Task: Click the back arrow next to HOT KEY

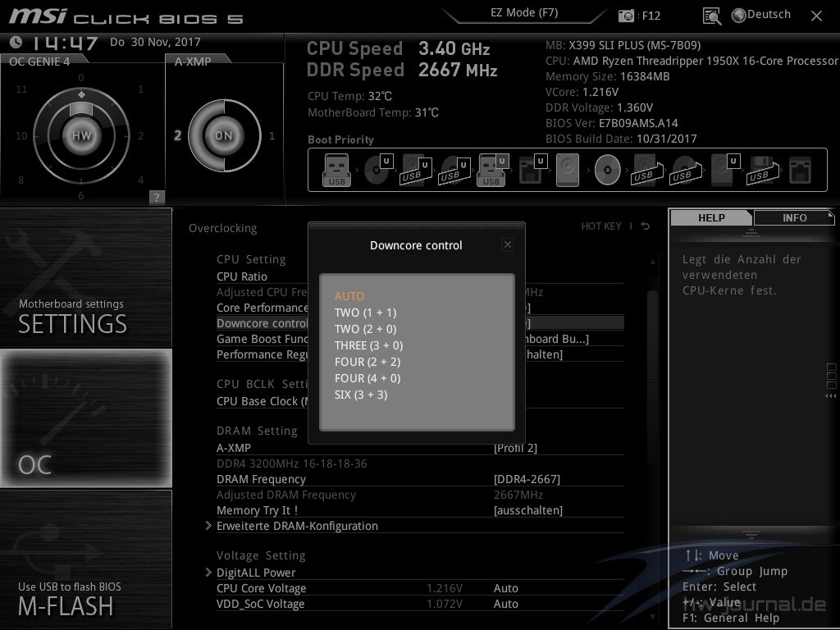Action: [646, 226]
